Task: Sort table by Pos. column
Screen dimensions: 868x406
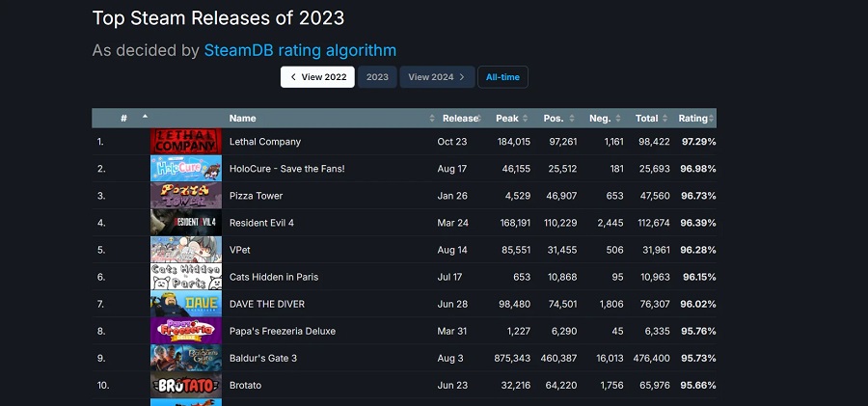Action: pyautogui.click(x=554, y=118)
